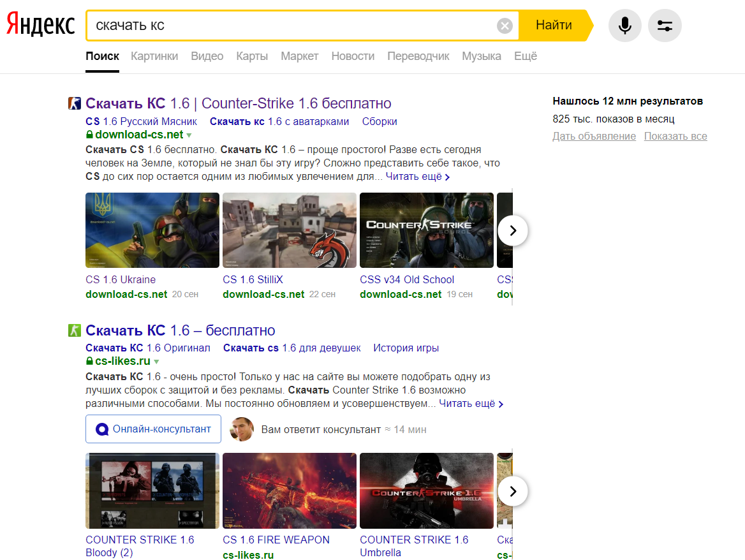Switch to the Видео tab

pyautogui.click(x=207, y=56)
